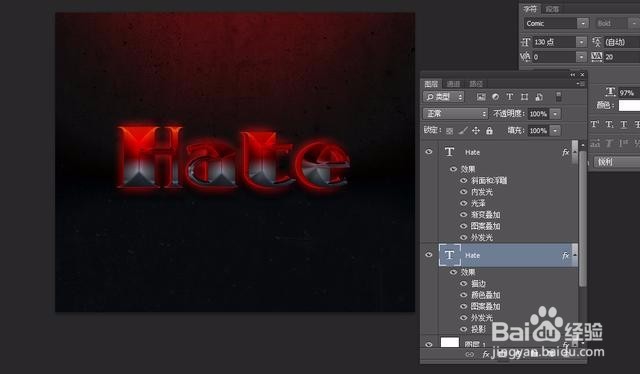Filter layers by smart object icon
This screenshot has width=640, height=374.
click(x=539, y=97)
